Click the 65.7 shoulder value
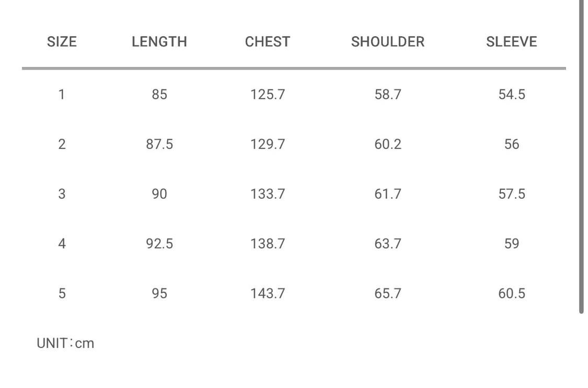Screen dimensions: 588x388 tap(388, 293)
